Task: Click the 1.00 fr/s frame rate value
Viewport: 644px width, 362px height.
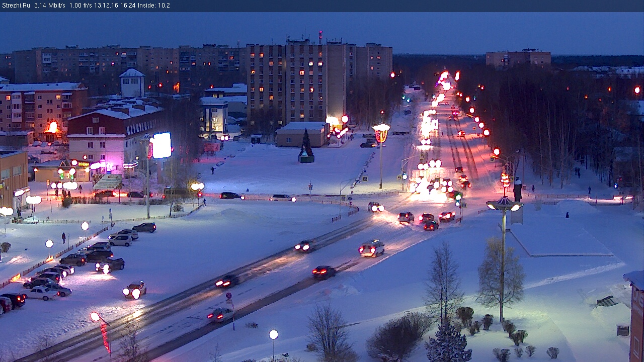Action: (80, 6)
